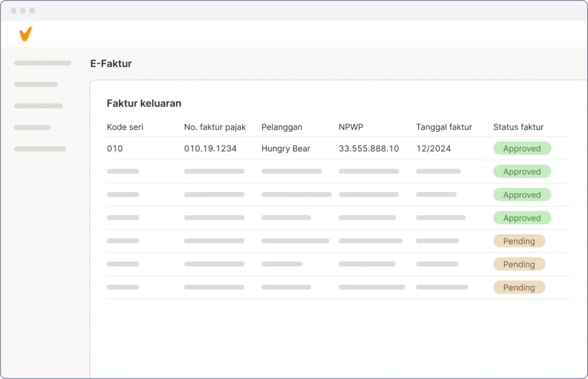Click NPWP value 33.555.888.10

(x=368, y=148)
